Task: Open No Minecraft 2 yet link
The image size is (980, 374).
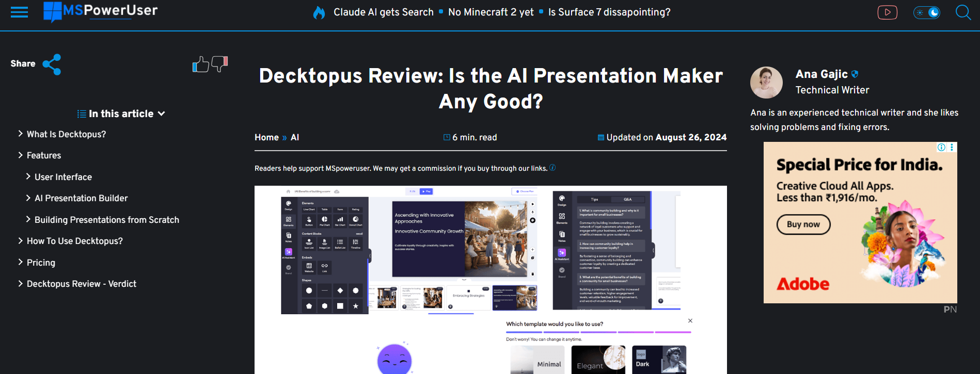Action: click(x=491, y=12)
